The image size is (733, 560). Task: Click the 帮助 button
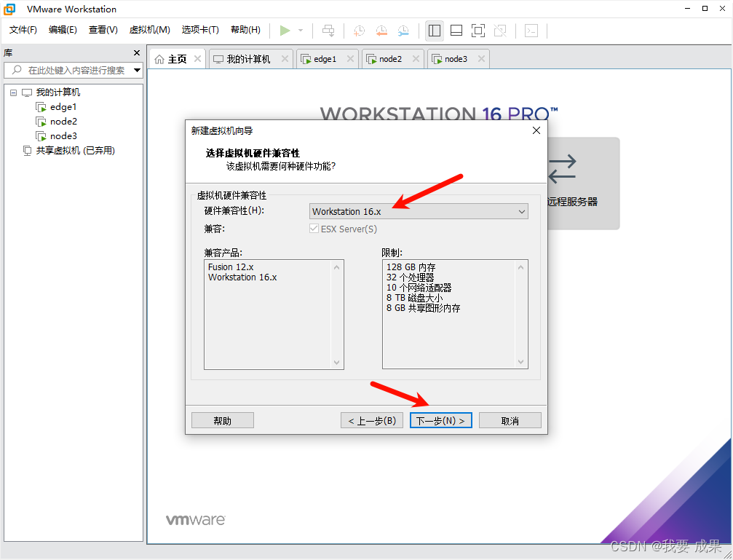click(x=222, y=419)
